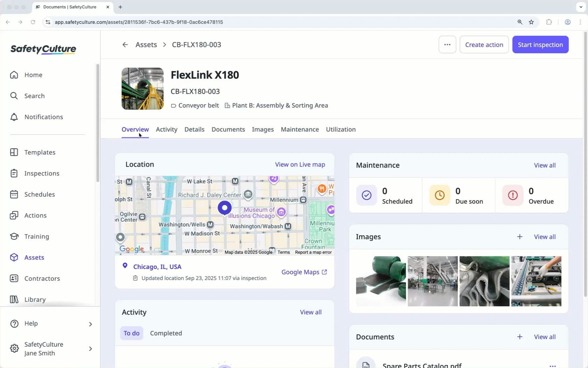Viewport: 588px width, 368px height.
Task: Open View on Live map link
Action: tap(300, 164)
